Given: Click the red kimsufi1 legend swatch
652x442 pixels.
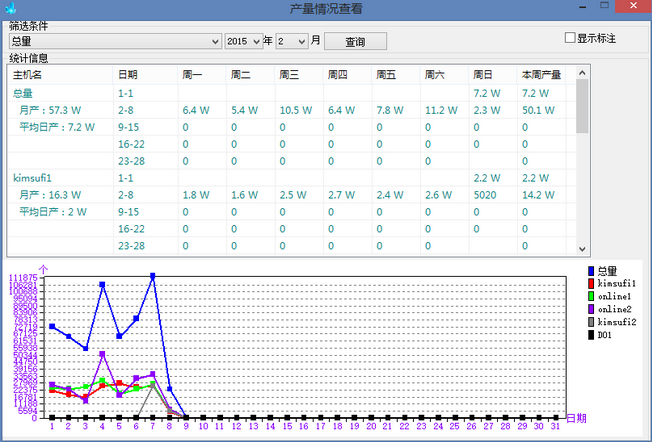Looking at the screenshot, I should [592, 284].
